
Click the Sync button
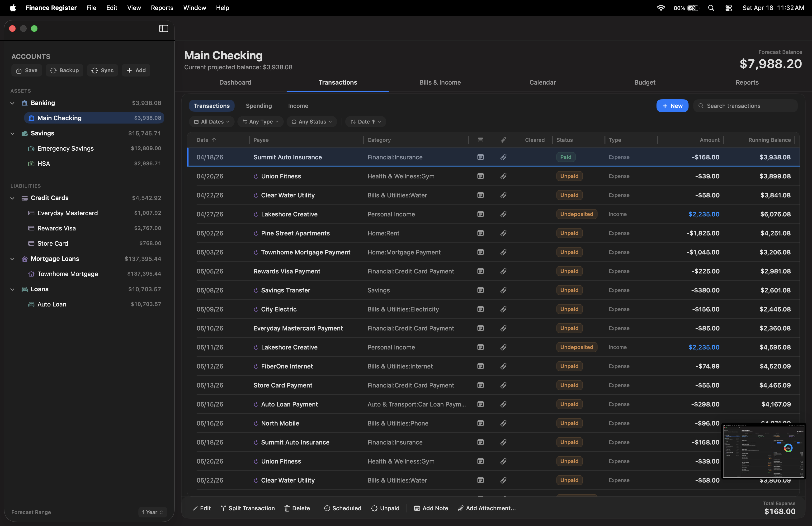point(102,71)
